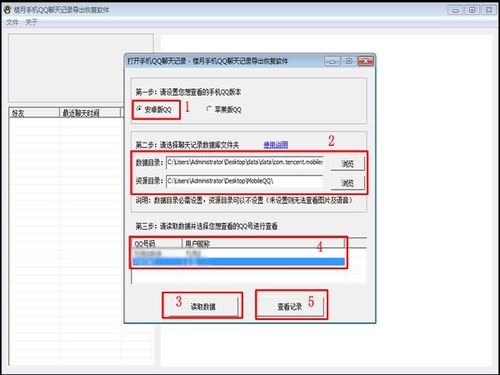Click the 读取数据 button
The width and height of the screenshot is (500, 375).
[x=203, y=306]
